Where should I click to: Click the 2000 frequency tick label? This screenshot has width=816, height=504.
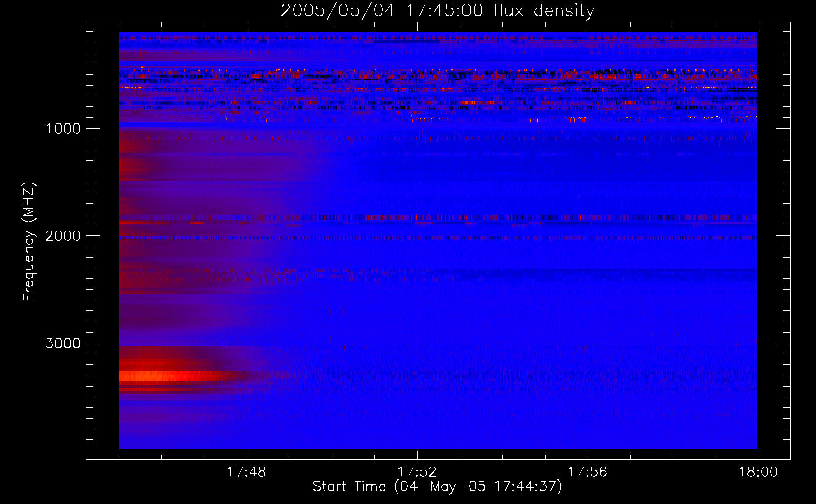63,236
